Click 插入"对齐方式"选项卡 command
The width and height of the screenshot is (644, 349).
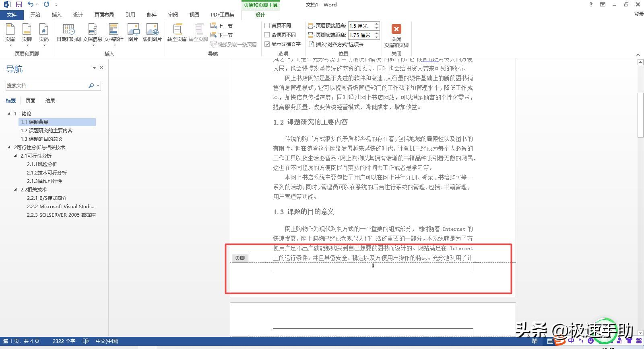[336, 44]
